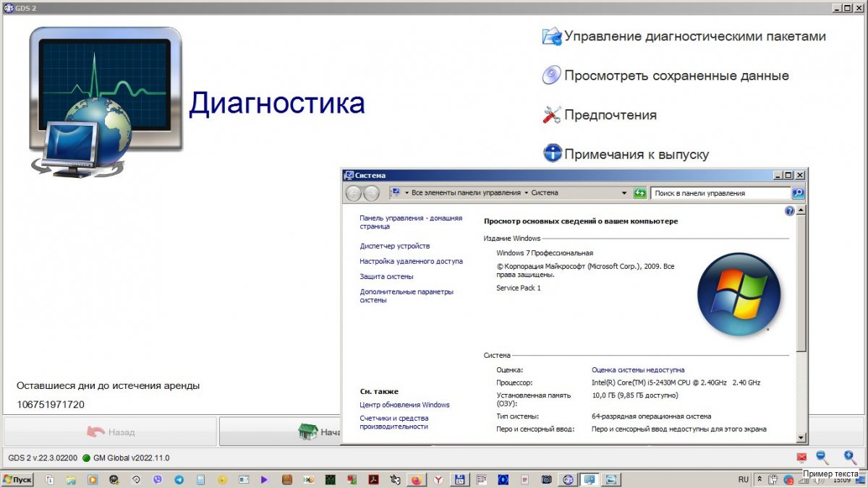The width and height of the screenshot is (868, 488).
Task: Click the processor text Intel Core i5-2430M
Action: click(x=676, y=382)
